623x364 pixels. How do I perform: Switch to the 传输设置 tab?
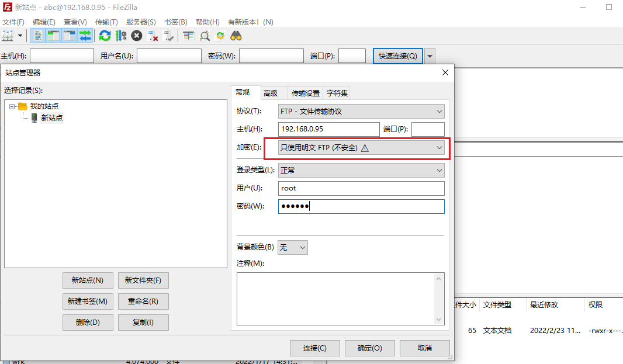click(305, 93)
